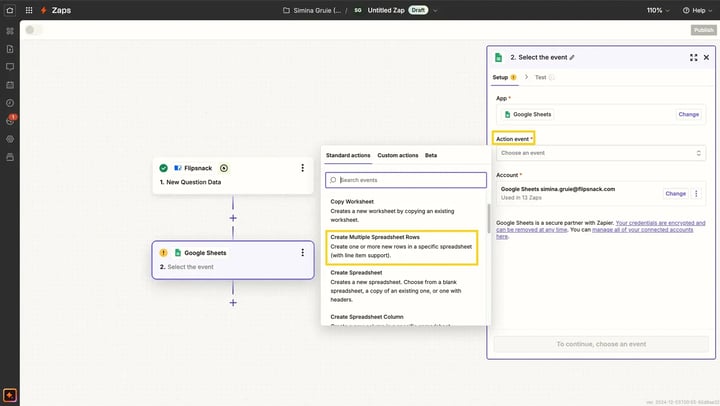Open the zoom level 110% dropdown
The image size is (720, 406).
[x=658, y=10]
